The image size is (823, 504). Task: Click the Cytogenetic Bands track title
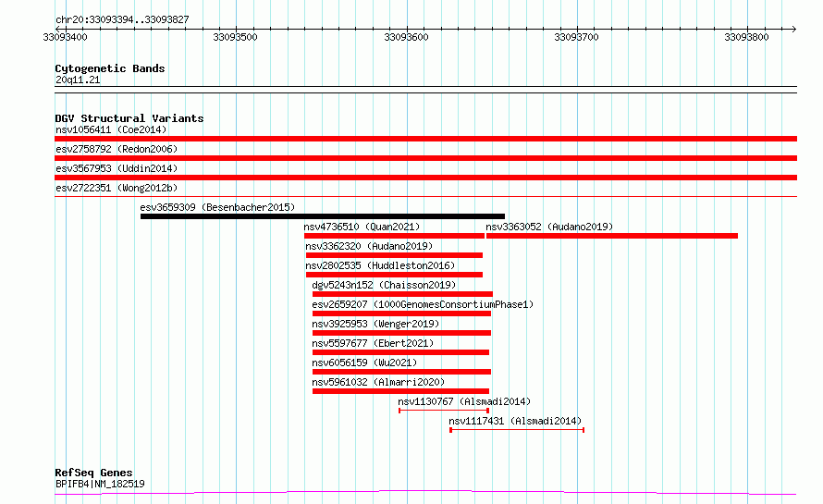tap(110, 68)
